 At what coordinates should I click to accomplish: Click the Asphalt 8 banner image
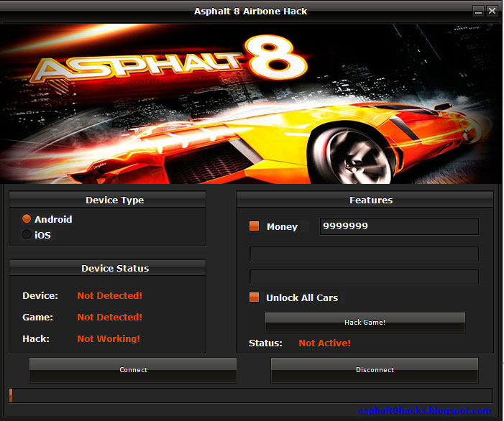coord(251,103)
